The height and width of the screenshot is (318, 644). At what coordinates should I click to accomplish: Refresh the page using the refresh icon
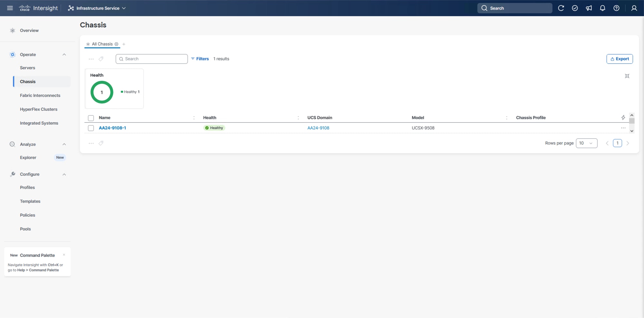[561, 8]
